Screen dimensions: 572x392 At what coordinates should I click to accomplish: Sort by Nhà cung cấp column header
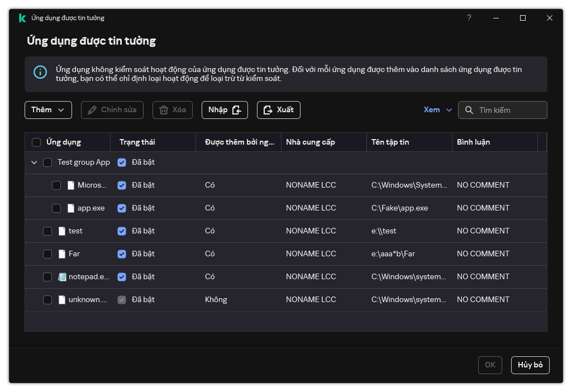tap(310, 142)
